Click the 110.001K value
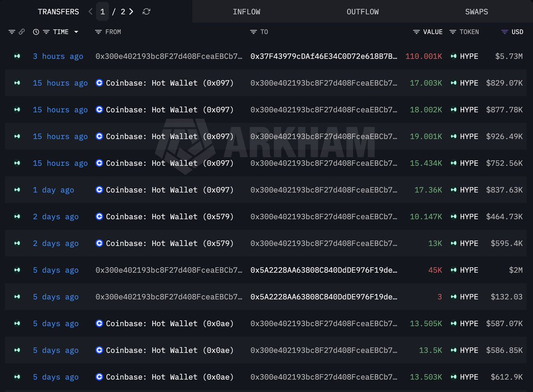Image resolution: width=533 pixels, height=392 pixels. click(x=424, y=56)
